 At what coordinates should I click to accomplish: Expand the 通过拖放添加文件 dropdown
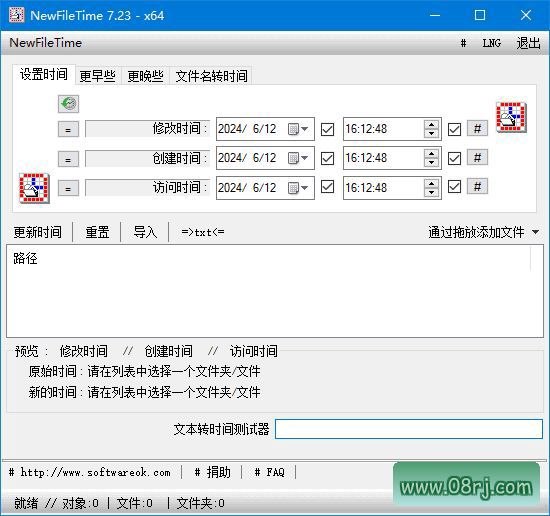[x=535, y=232]
